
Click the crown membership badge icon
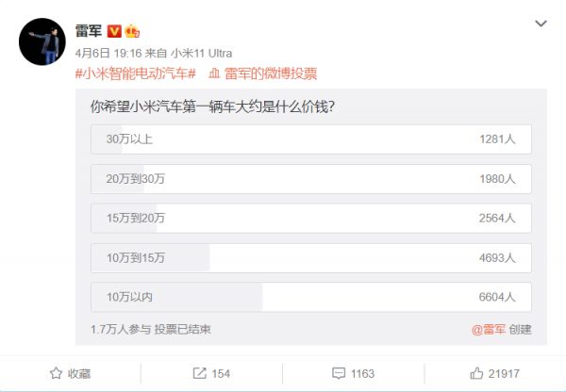click(x=132, y=31)
